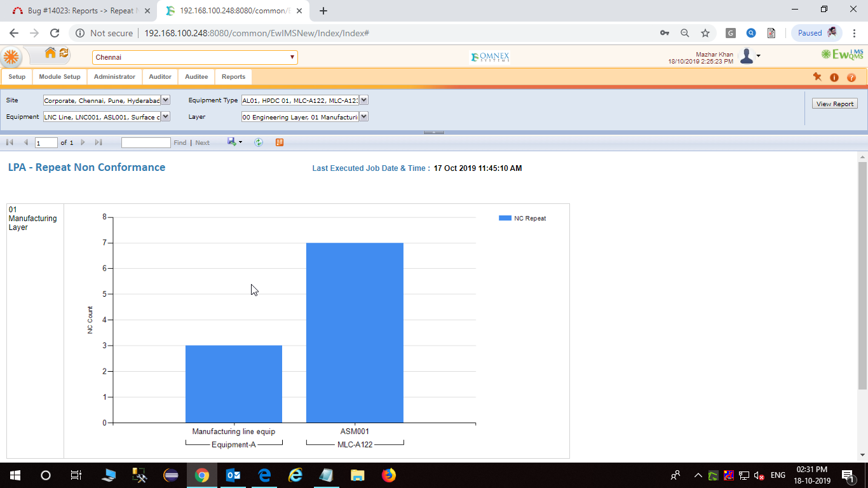Reload the browser page
Image resolution: width=868 pixels, height=488 pixels.
coord(55,33)
